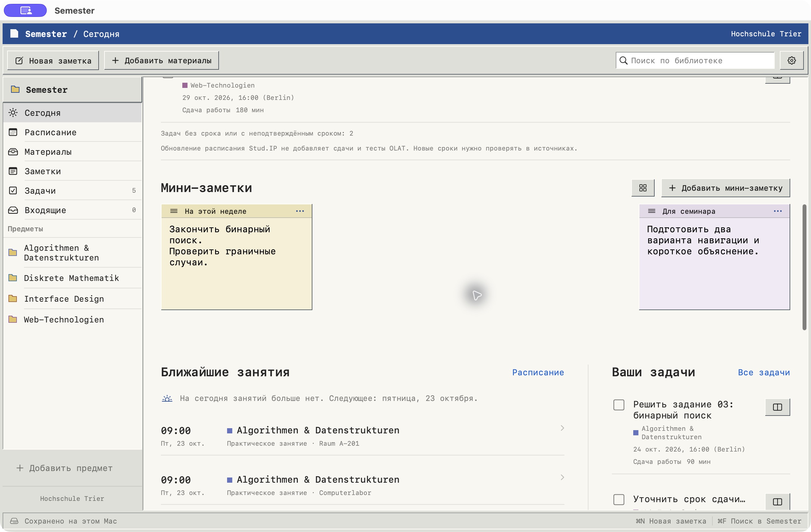Click the purple Web-Technologien color tag
Screen dimensions: 811x532
pyautogui.click(x=185, y=85)
